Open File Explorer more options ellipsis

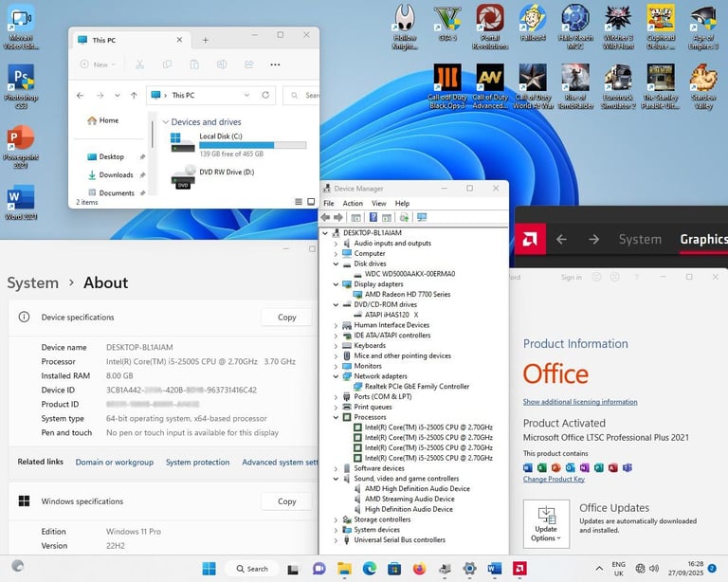(x=275, y=64)
